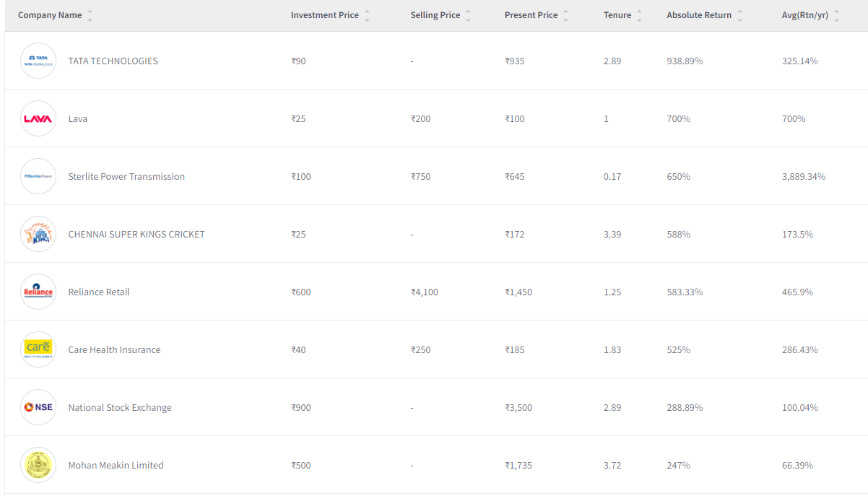Sort by Present Price arrows
Viewport: 868px width, 496px height.
tap(565, 15)
